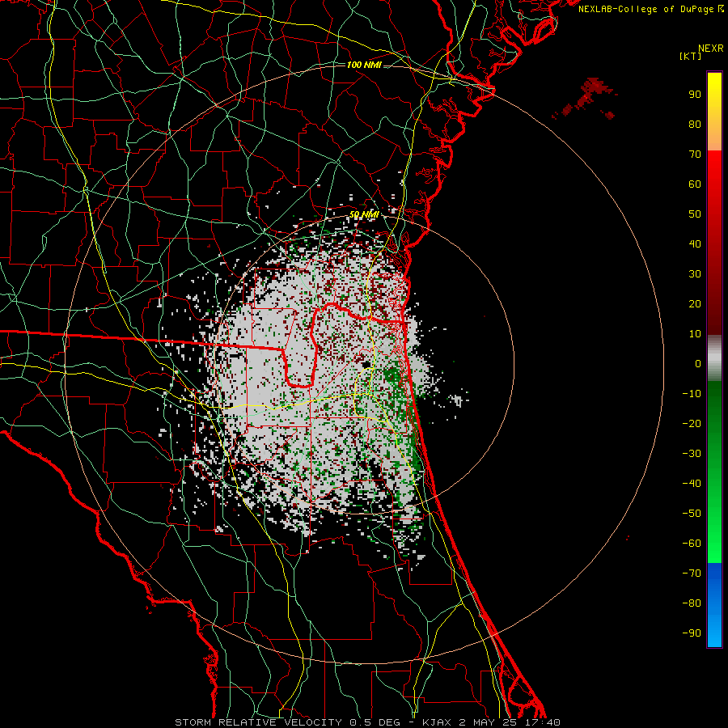Click the 50 NMI range ring label

(364, 214)
